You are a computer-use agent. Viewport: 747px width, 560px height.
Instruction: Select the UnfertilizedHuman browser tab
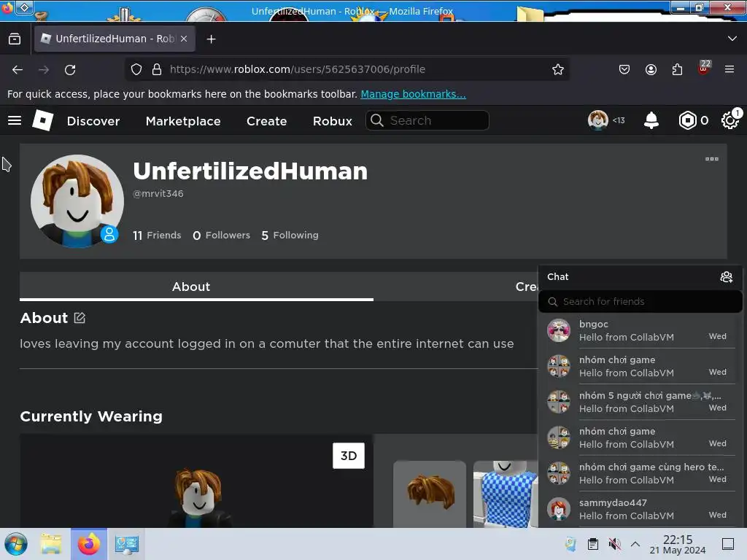tap(115, 39)
